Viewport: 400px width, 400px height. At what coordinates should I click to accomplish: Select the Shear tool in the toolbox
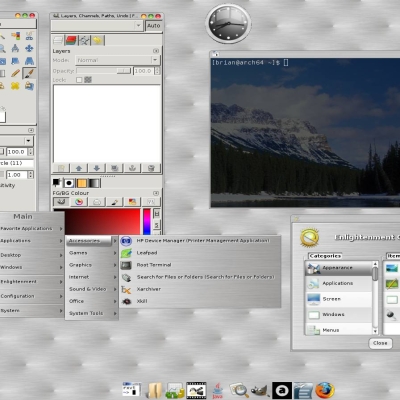coord(15,61)
